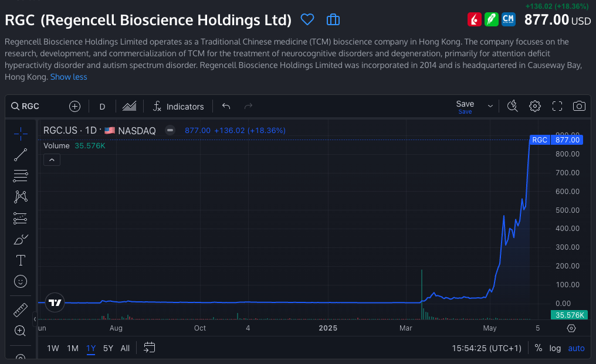The image size is (596, 364).
Task: Select the text annotation tool
Action: click(21, 260)
